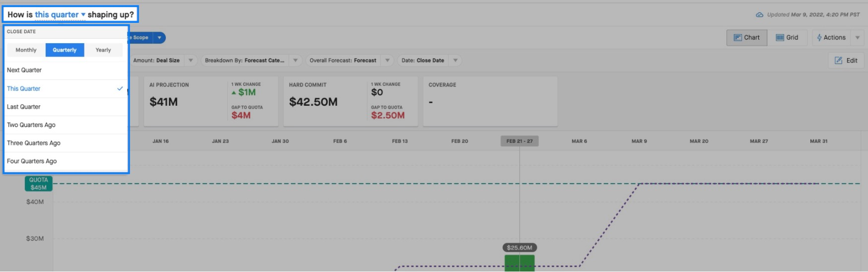Select the FEB 13 timeline date

click(x=400, y=141)
